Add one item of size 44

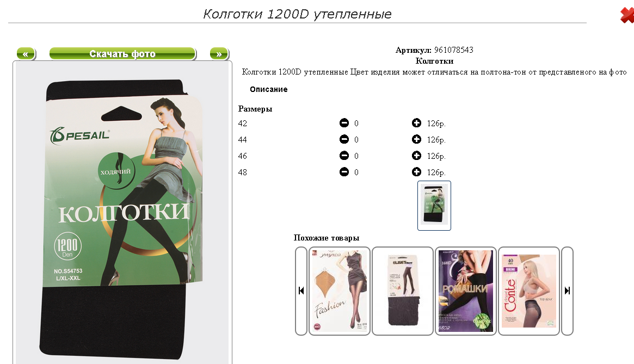(416, 139)
